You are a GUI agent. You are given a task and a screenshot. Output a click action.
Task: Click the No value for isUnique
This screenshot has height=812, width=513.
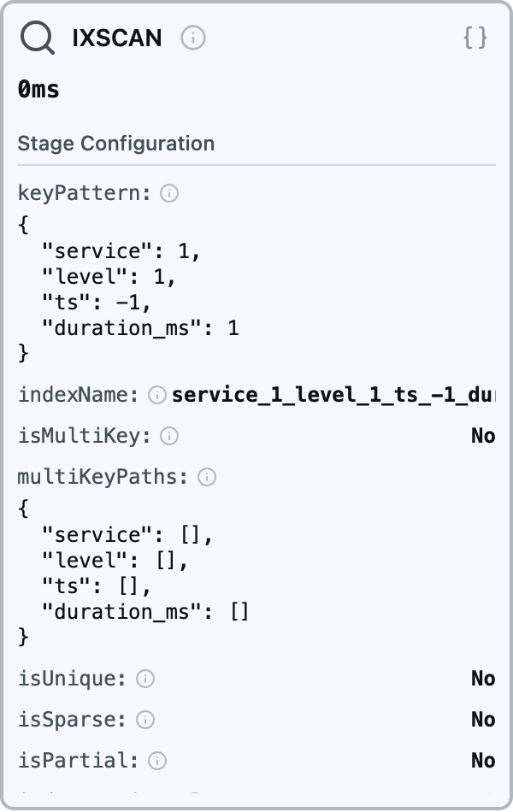pyautogui.click(x=483, y=679)
